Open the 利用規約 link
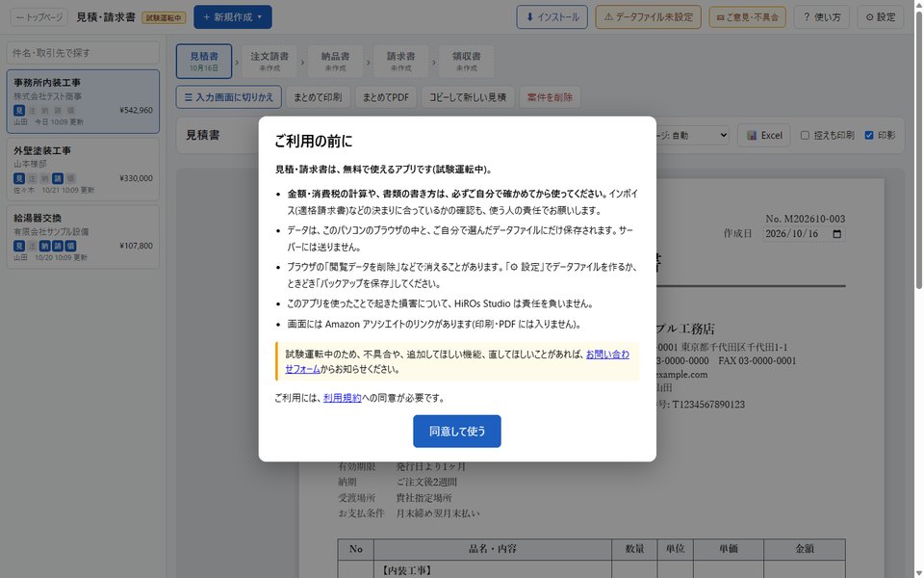This screenshot has height=578, width=924. [x=342, y=398]
